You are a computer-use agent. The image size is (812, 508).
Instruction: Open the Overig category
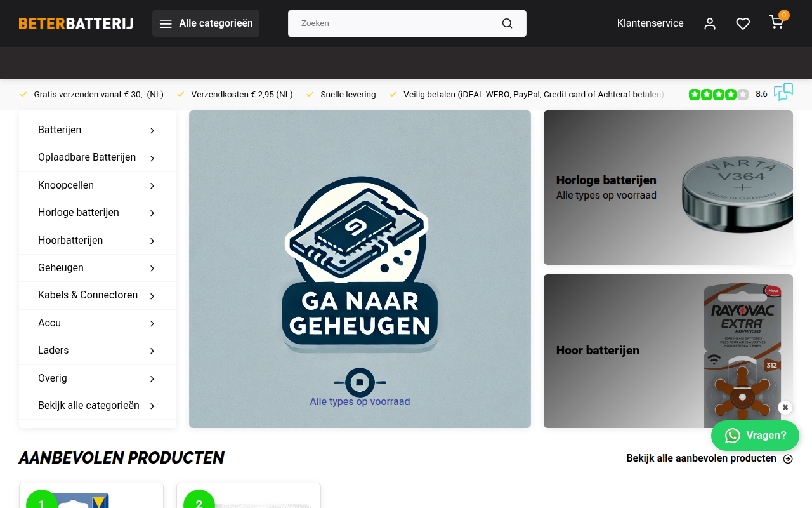pyautogui.click(x=98, y=378)
